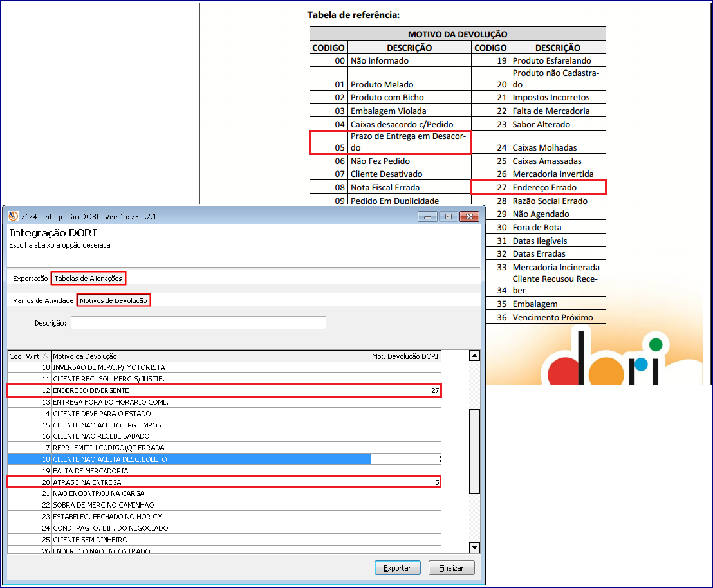
Task: Select row SOBRA DE MERC.NO CAMINHAO
Action: click(224, 505)
